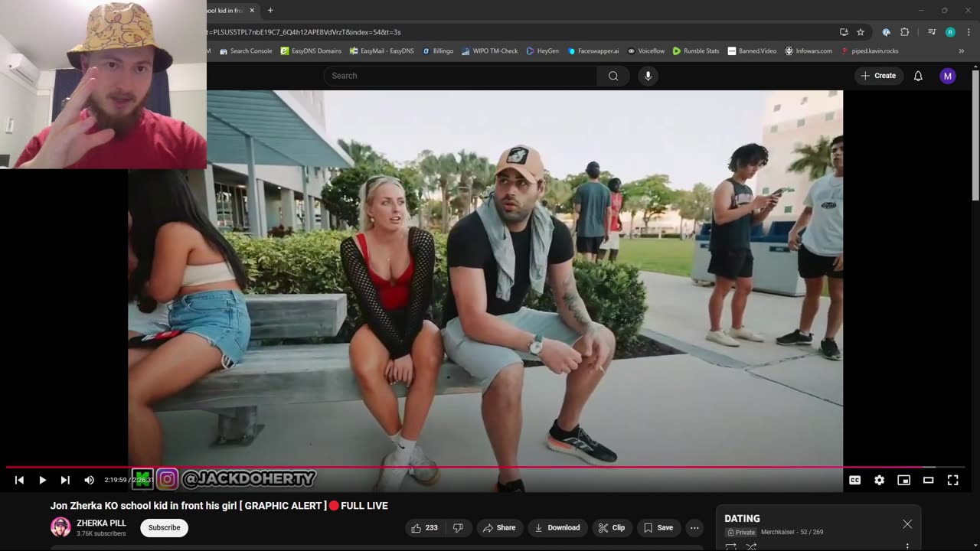Toggle closed captions on the player
This screenshot has width=980, height=551.
point(854,480)
